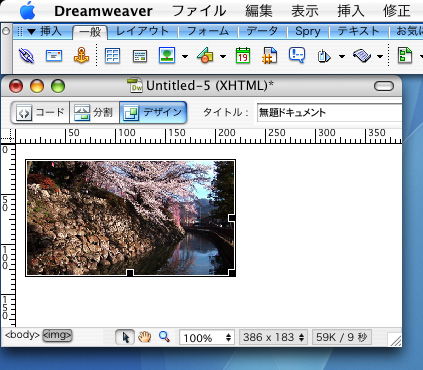Open the ファイル menu
423x370 pixels.
pos(199,11)
